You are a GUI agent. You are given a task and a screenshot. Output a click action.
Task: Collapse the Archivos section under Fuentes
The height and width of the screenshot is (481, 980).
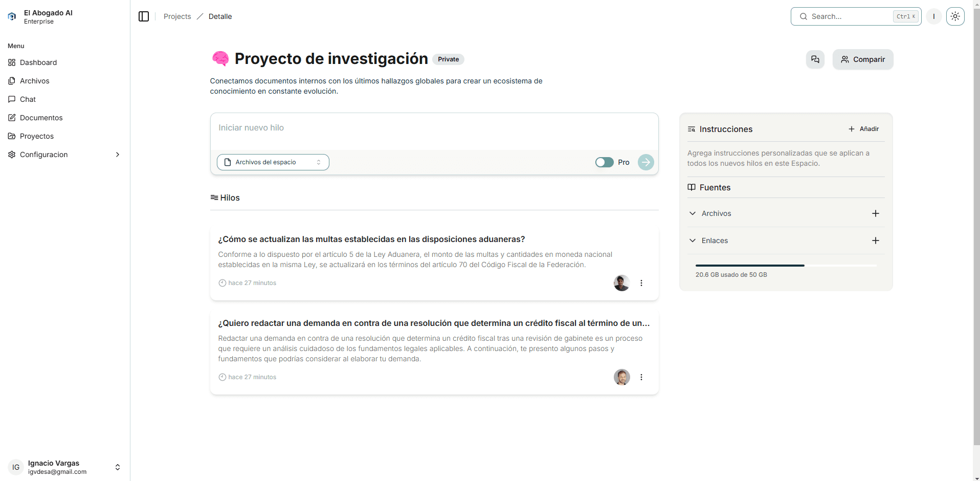click(693, 213)
